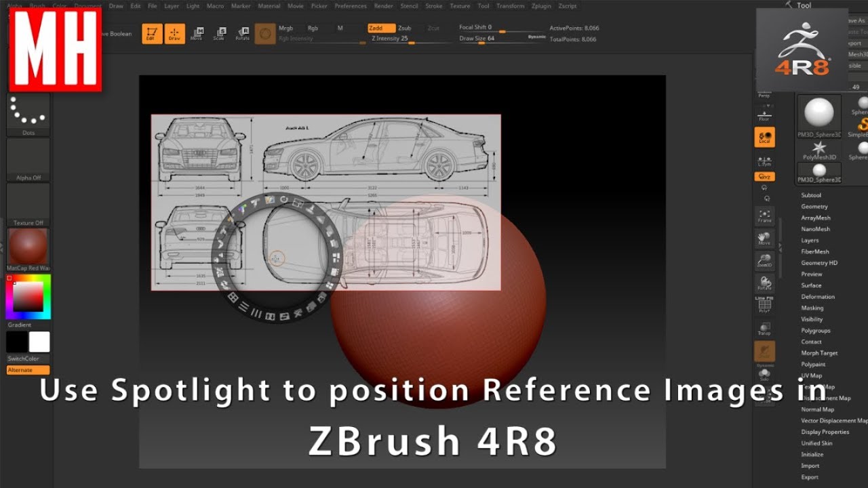Open the Preferences menu

[x=351, y=6]
